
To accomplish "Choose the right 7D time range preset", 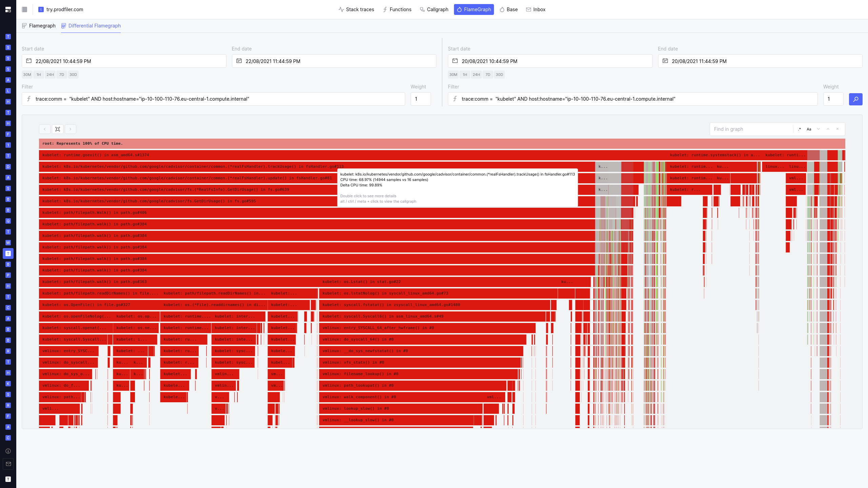I will (x=488, y=75).
